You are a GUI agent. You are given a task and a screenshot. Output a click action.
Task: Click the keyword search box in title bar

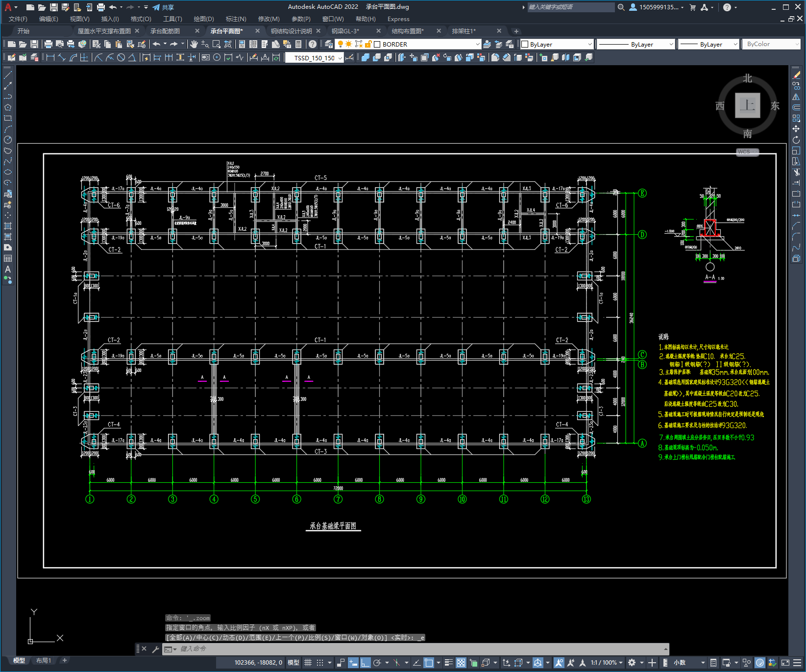pyautogui.click(x=571, y=7)
